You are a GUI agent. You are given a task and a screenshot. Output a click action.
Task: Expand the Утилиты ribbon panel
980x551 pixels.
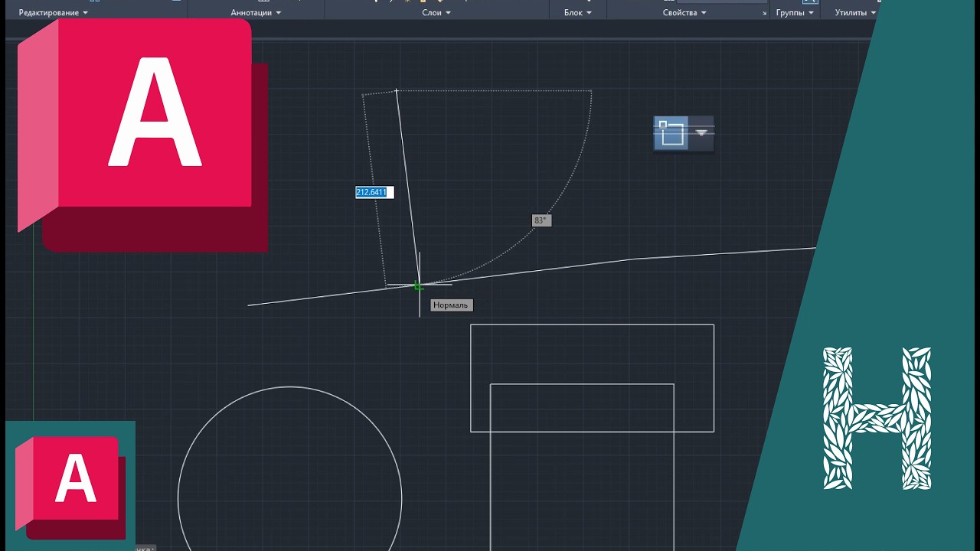click(854, 13)
